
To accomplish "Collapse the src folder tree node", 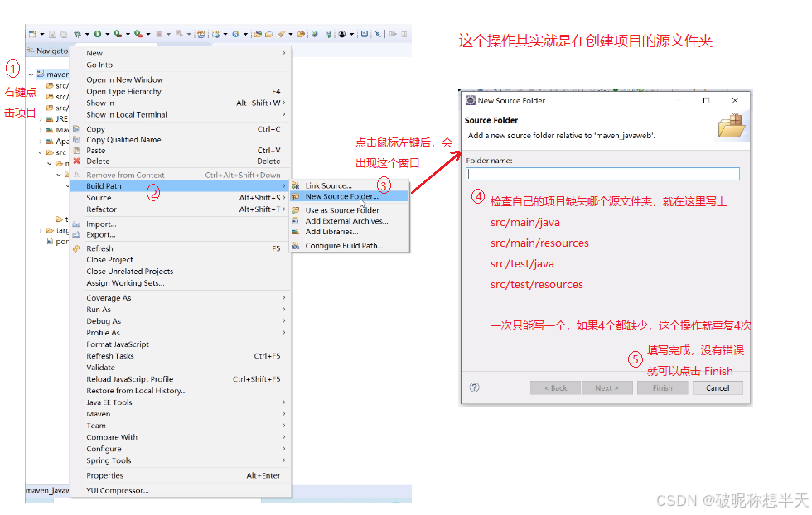I will 41,152.
